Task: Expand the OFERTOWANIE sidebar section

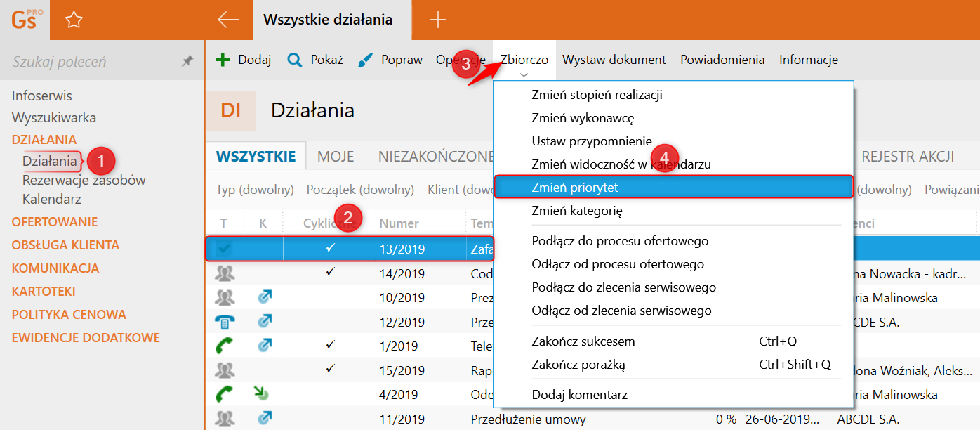Action: coord(55,222)
